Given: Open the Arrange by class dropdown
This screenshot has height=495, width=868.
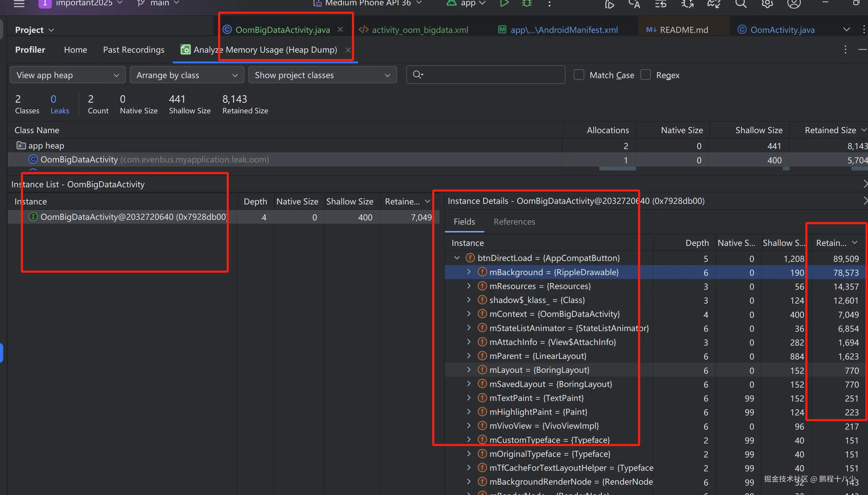Looking at the screenshot, I should click(187, 75).
